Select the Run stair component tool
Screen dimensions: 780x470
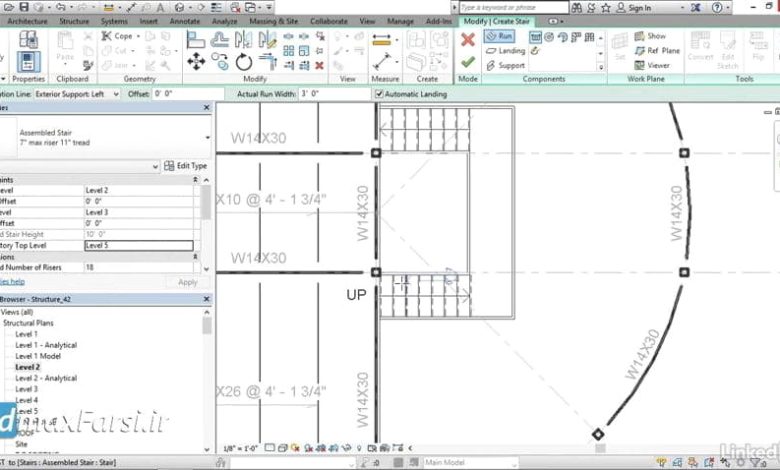pyautogui.click(x=499, y=36)
